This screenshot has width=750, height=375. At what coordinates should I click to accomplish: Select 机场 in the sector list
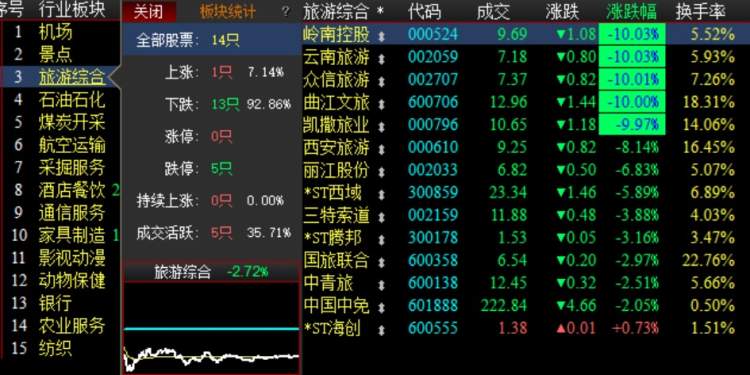coord(56,33)
